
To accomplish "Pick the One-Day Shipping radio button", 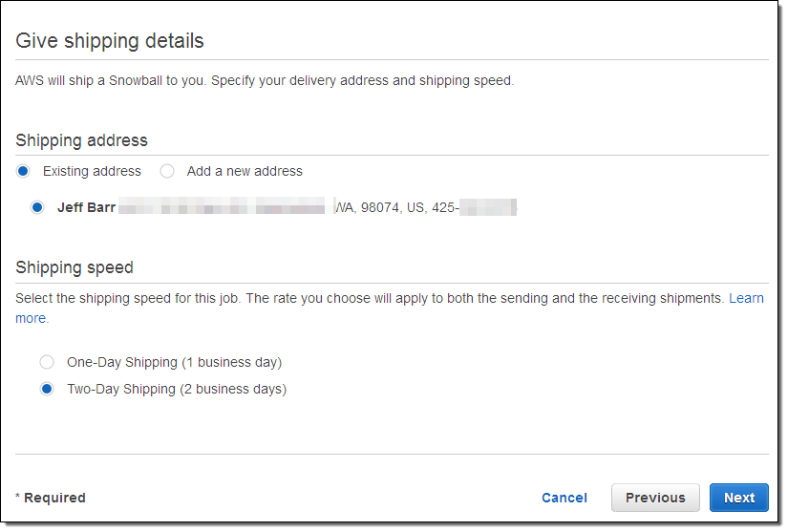I will [x=47, y=362].
